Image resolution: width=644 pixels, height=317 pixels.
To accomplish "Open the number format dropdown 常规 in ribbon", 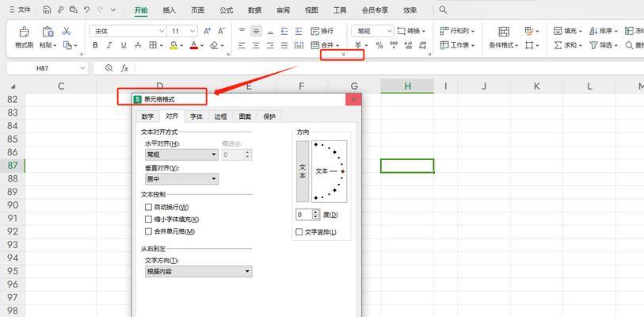I will 390,31.
